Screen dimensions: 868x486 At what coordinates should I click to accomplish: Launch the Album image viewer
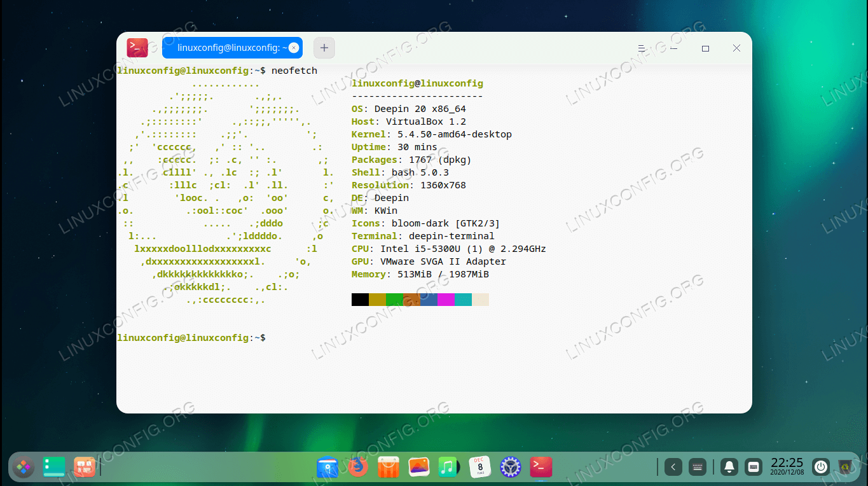419,468
